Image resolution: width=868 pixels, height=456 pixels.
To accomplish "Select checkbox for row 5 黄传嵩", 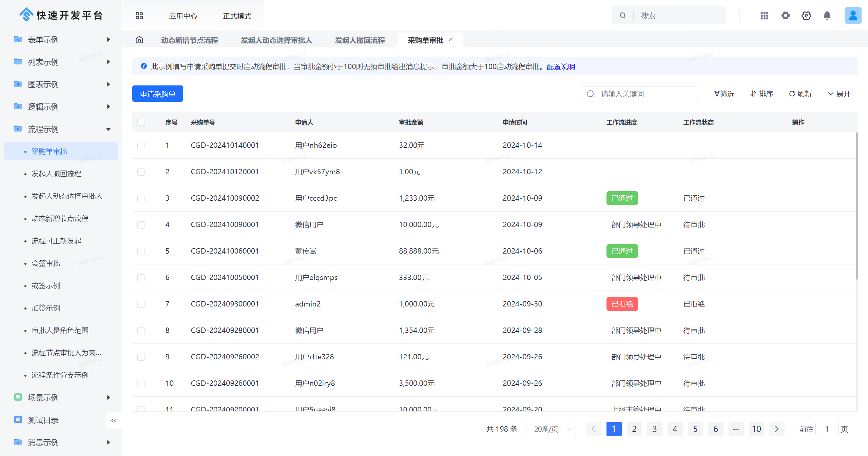I will [x=141, y=251].
